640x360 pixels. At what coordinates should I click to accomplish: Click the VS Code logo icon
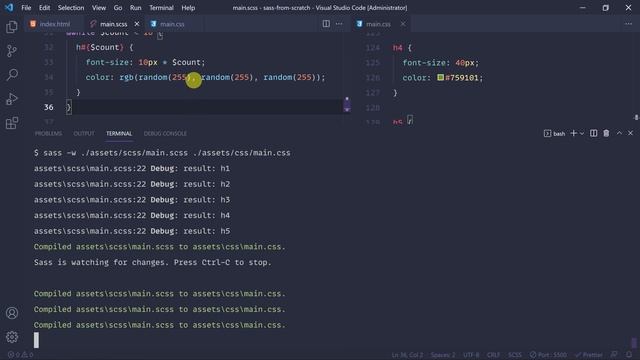[x=9, y=7]
